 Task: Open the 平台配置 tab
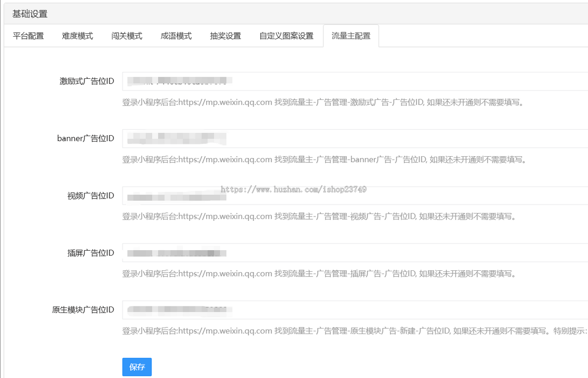tap(28, 36)
